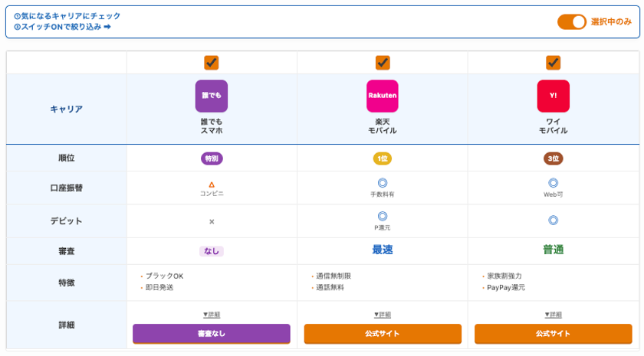
Task: Click the red Y!mobile logo
Action: pos(553,96)
